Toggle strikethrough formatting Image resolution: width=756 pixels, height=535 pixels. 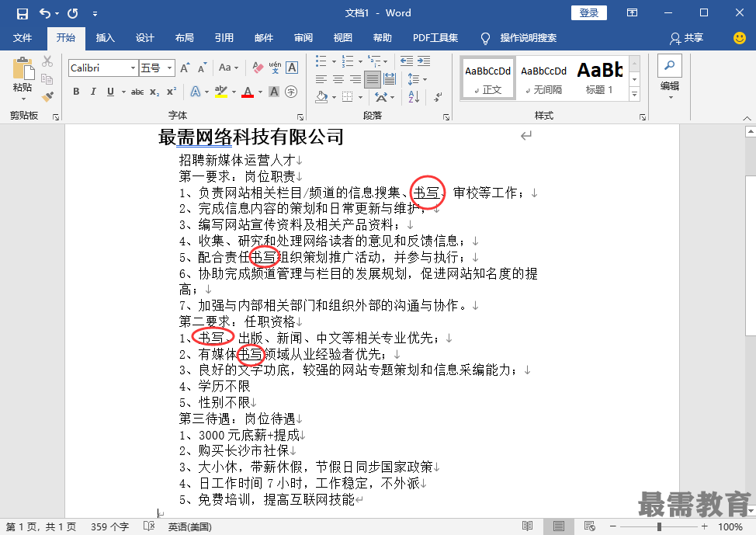coord(137,92)
